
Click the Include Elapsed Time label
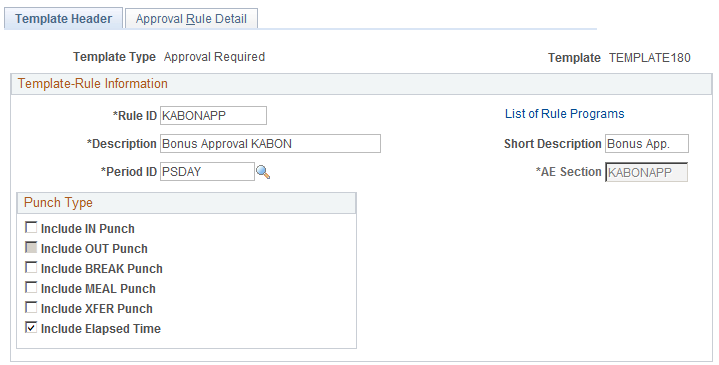(x=101, y=329)
